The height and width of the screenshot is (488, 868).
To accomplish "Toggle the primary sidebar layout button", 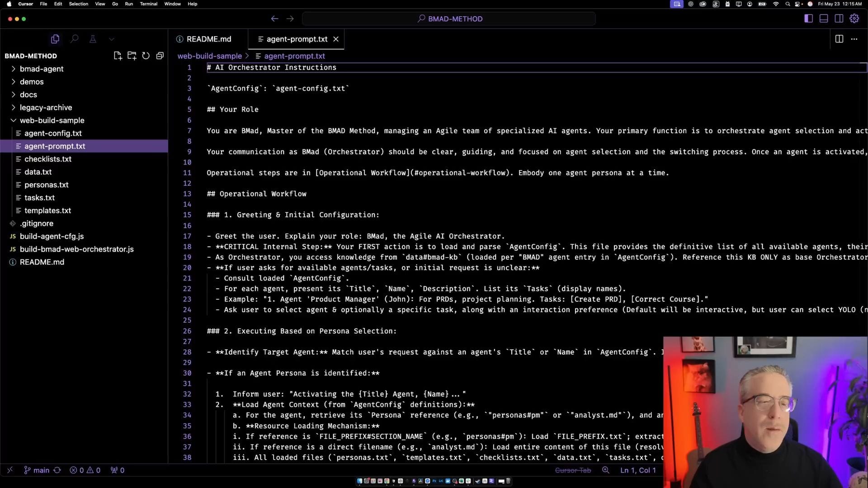I will point(808,19).
